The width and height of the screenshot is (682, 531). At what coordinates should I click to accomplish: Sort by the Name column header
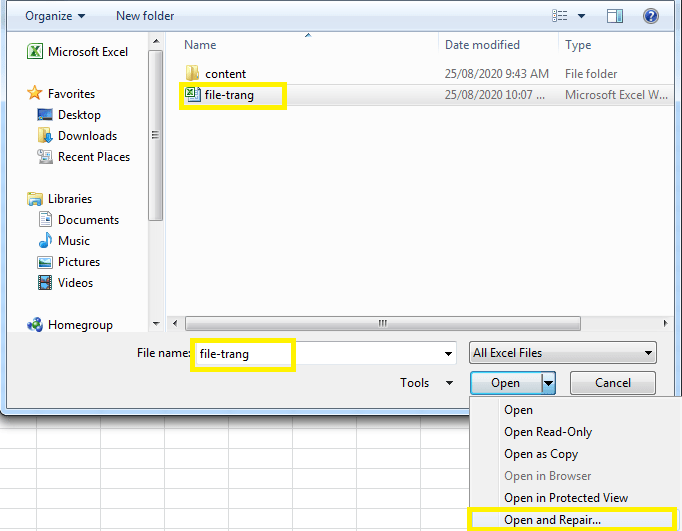tap(200, 45)
